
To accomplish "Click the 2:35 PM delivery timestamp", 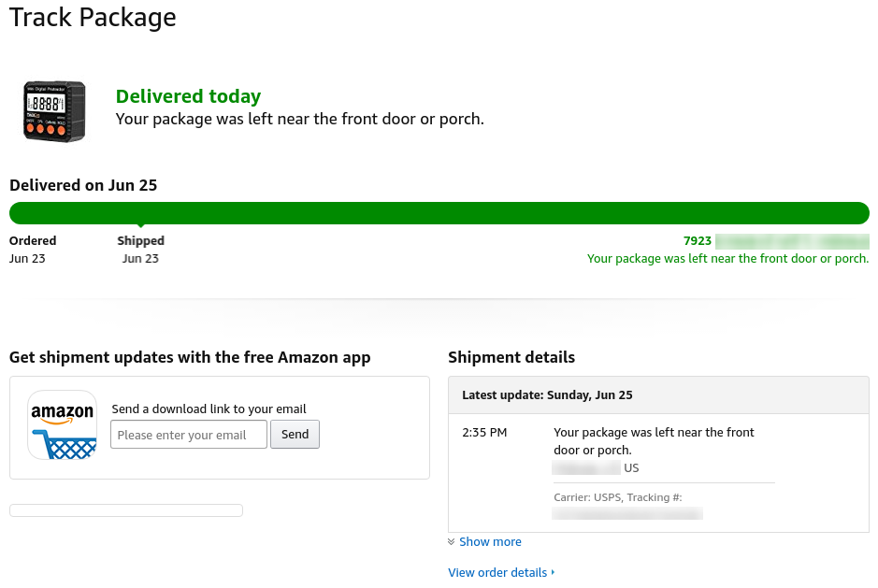I will click(x=484, y=433).
